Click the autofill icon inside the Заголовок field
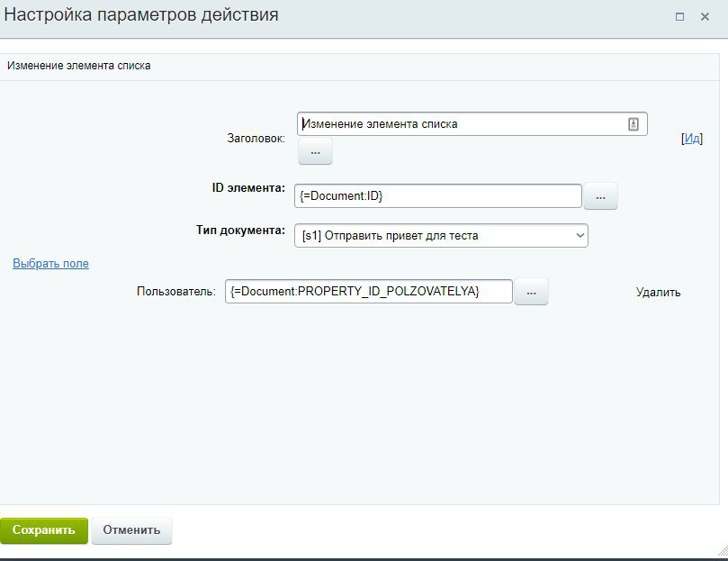 tap(634, 124)
